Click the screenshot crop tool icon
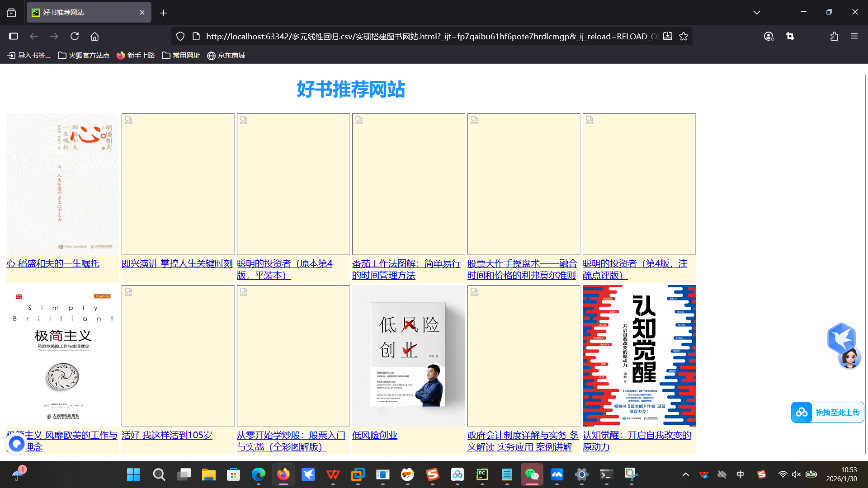This screenshot has width=868, height=488. point(790,36)
